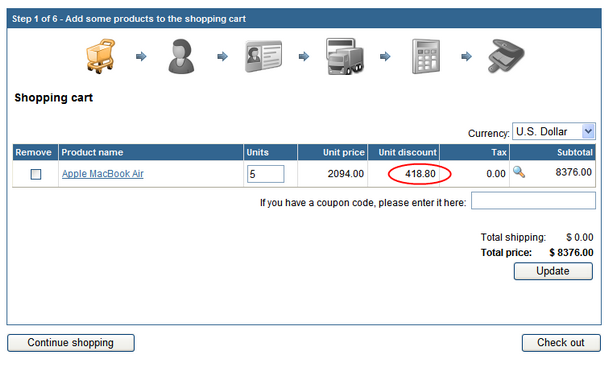Click the Units quantity field
The width and height of the screenshot is (609, 372).
(x=266, y=174)
